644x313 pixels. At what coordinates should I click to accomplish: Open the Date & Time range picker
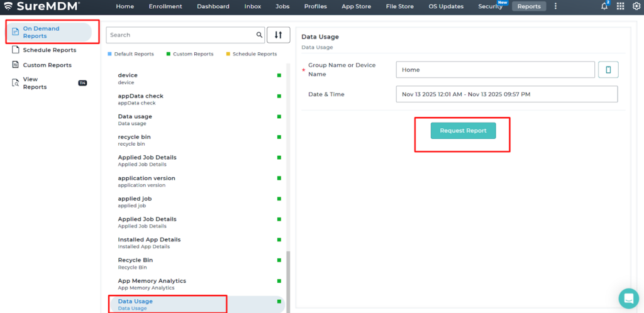[507, 94]
